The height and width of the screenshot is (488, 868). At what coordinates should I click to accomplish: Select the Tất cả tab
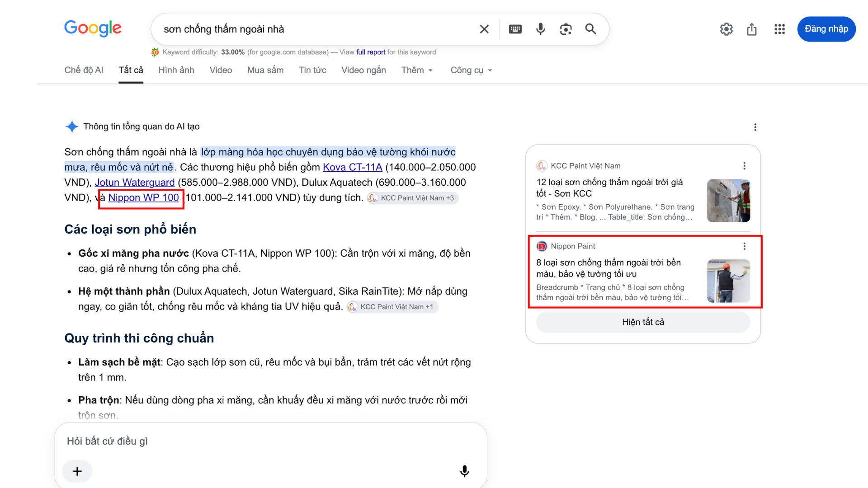(131, 70)
